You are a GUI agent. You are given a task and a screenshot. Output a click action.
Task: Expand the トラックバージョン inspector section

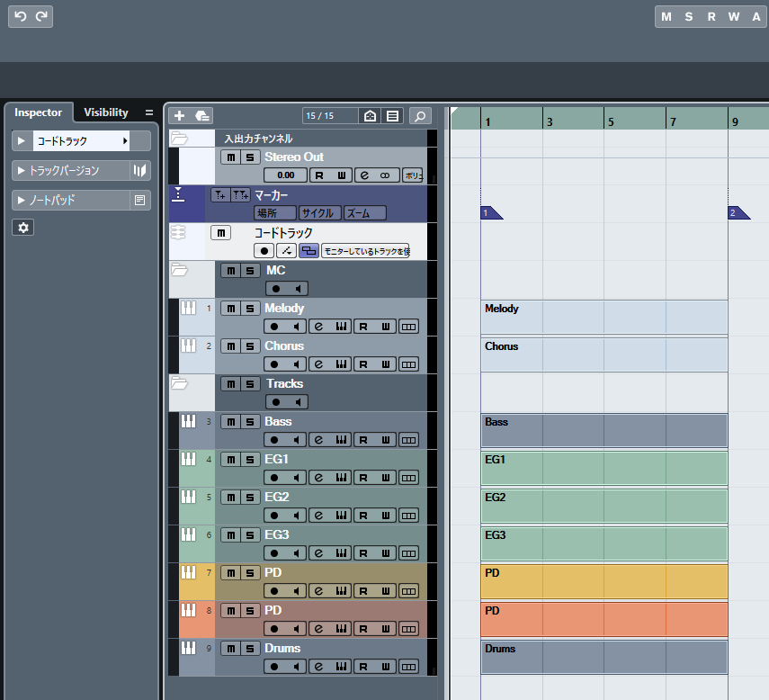coord(22,170)
